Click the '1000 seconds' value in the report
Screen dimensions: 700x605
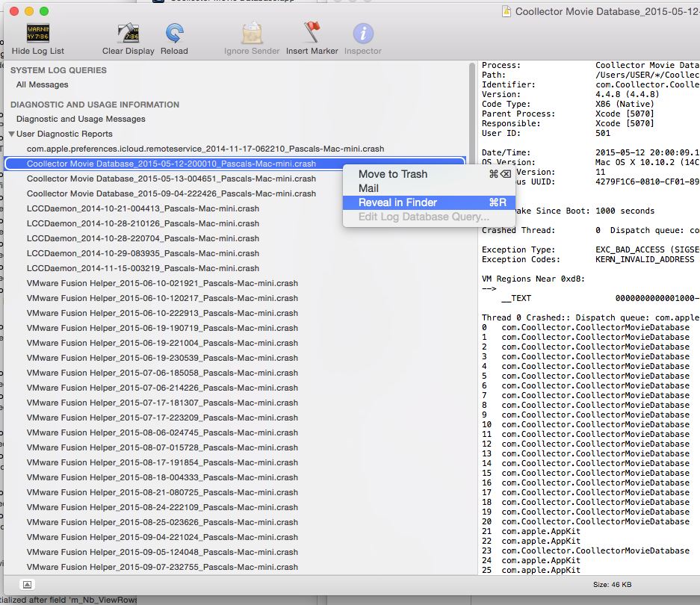coord(625,211)
